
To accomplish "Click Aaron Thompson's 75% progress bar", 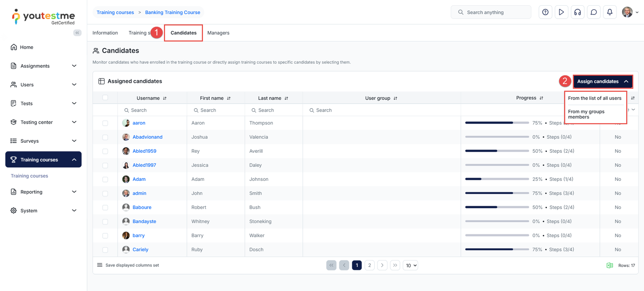I will click(x=497, y=123).
